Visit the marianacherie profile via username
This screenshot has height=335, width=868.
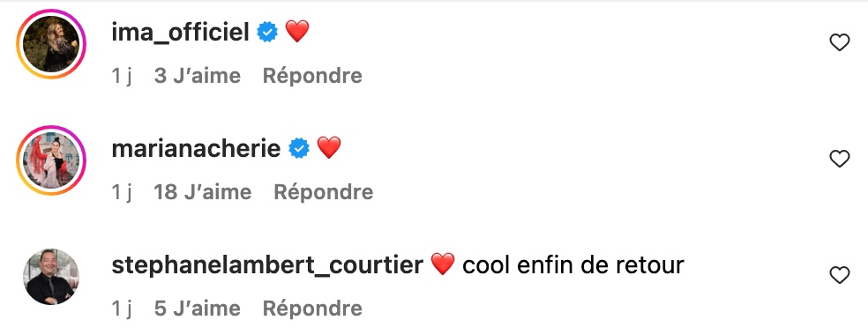[196, 149]
